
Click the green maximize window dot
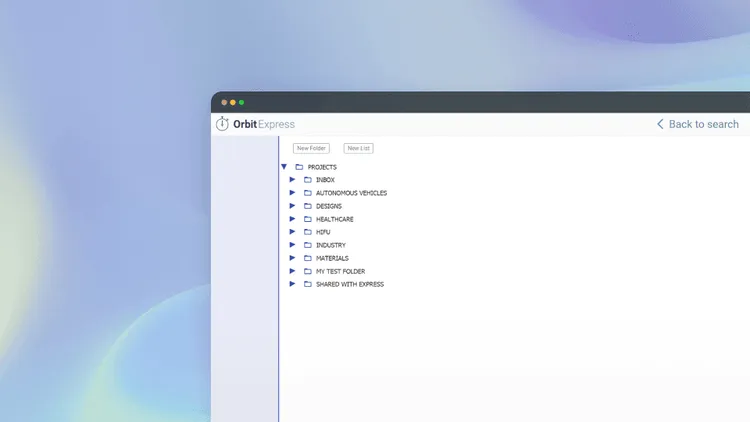pyautogui.click(x=242, y=102)
